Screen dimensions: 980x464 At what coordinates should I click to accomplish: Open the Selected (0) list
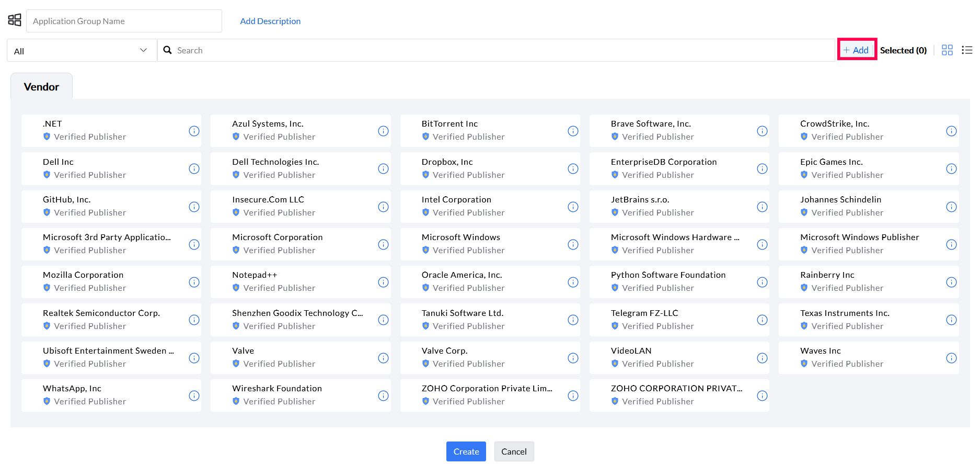pos(903,50)
